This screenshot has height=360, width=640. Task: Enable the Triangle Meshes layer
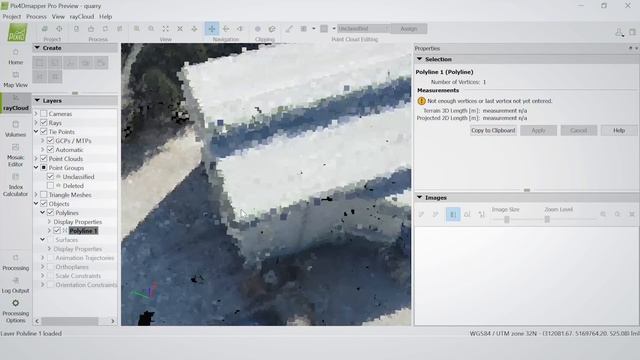tap(44, 194)
